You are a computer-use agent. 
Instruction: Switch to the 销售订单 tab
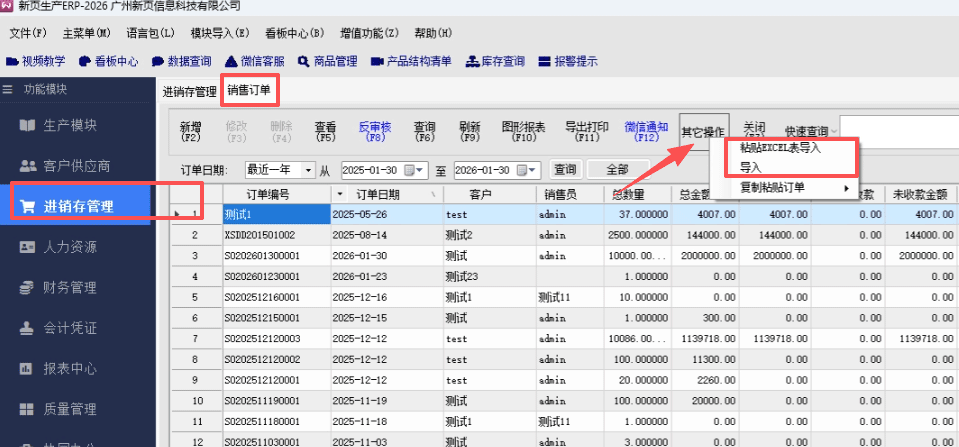coord(248,91)
